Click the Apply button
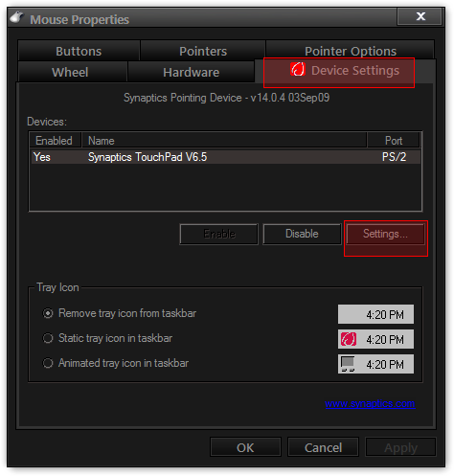 [x=400, y=447]
